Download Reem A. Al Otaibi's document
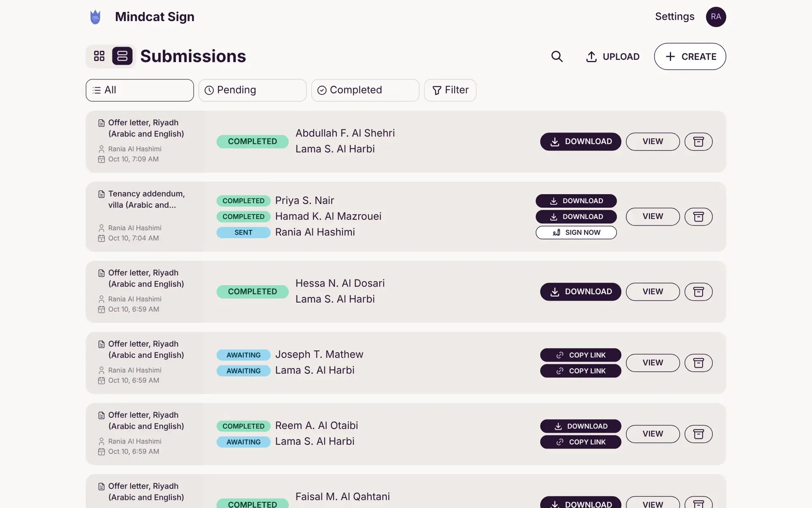 580,426
